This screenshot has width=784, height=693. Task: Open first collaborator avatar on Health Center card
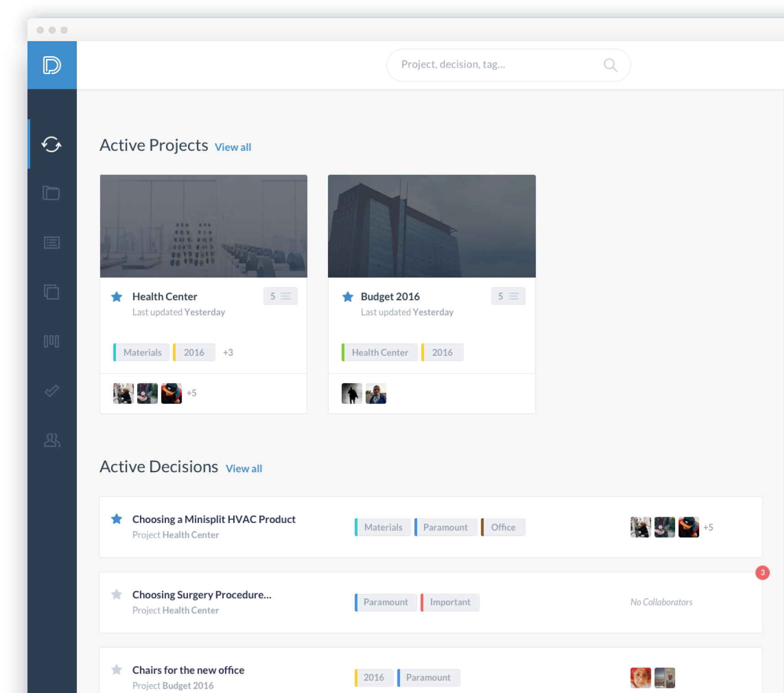pyautogui.click(x=124, y=394)
